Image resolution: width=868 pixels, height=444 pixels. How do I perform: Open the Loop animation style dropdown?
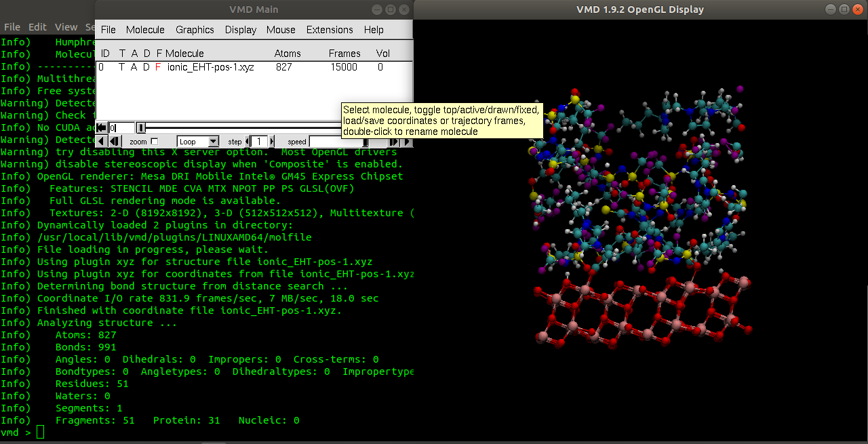pos(197,142)
